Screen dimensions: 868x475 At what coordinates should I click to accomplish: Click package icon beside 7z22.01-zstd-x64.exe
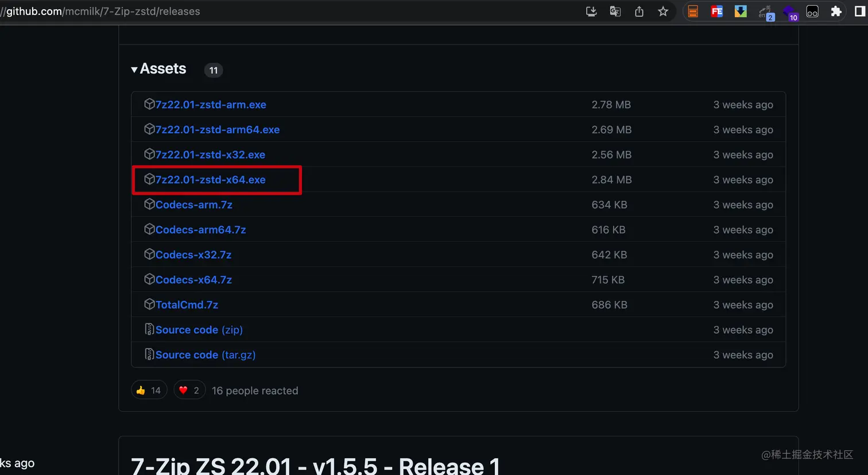(149, 179)
